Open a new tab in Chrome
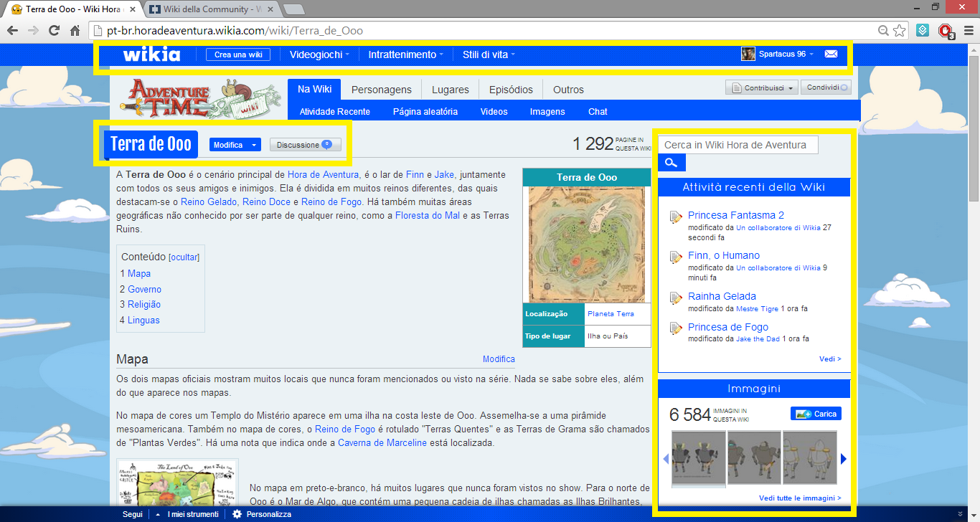This screenshot has height=522, width=980. [293, 9]
